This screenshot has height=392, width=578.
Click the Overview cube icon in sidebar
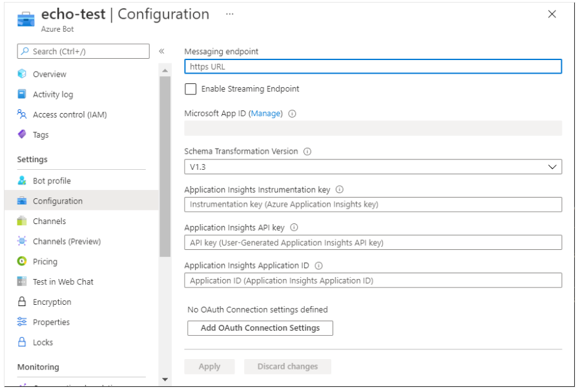23,74
